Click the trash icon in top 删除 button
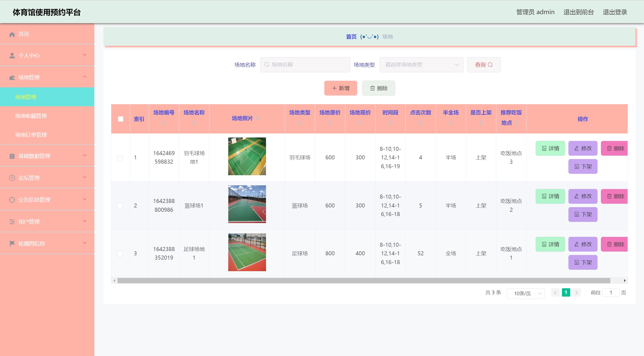Viewport: 644px width, 356px height. click(x=372, y=88)
